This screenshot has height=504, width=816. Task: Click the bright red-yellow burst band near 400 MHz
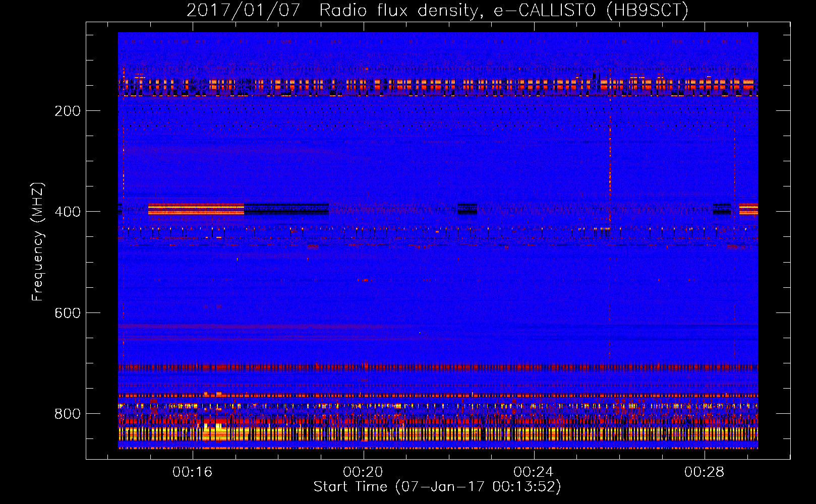click(x=196, y=209)
